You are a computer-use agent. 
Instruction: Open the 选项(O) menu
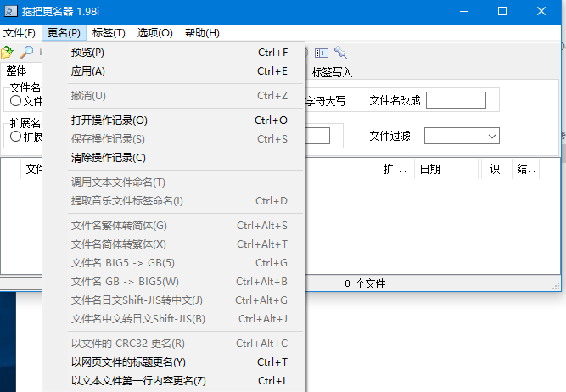click(x=154, y=33)
